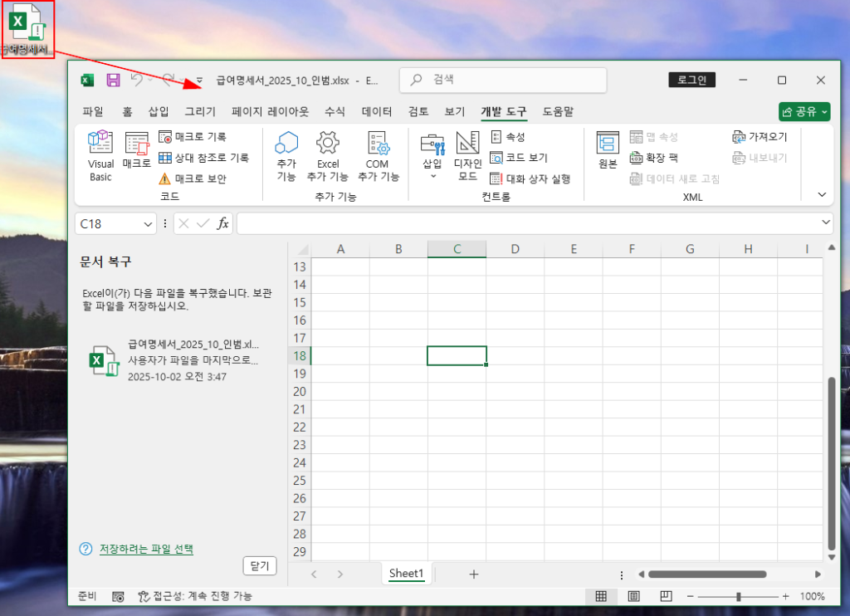This screenshot has width=850, height=616.
Task: Click the XML 원본 (Source) icon
Action: 608,149
